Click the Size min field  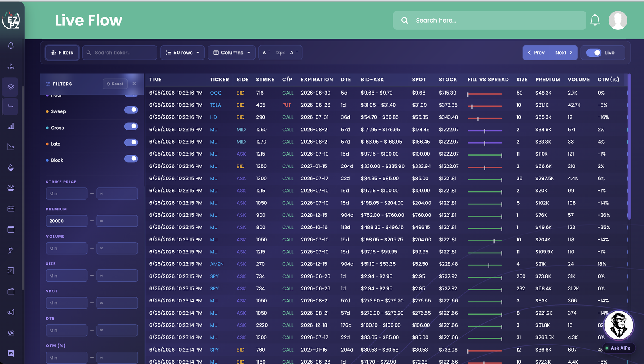[66, 276]
